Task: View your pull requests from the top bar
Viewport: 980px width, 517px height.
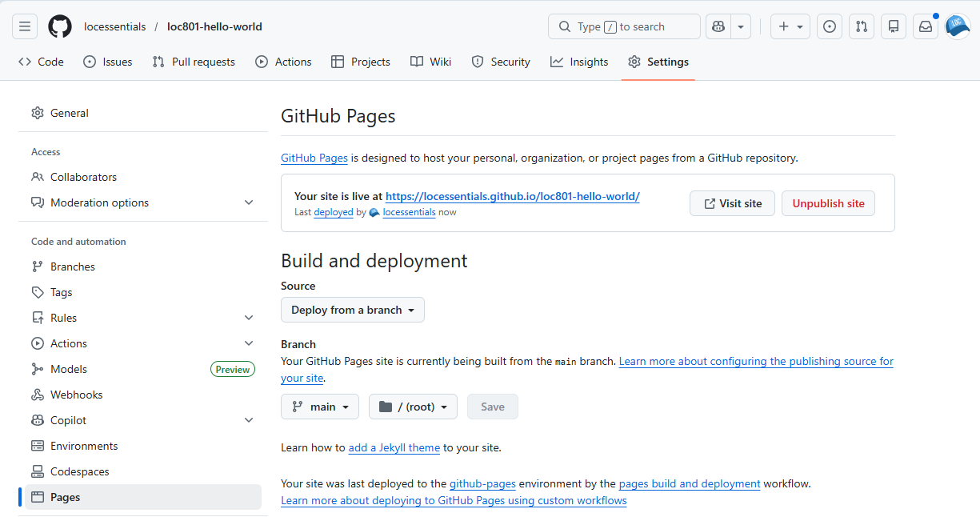Action: point(861,26)
